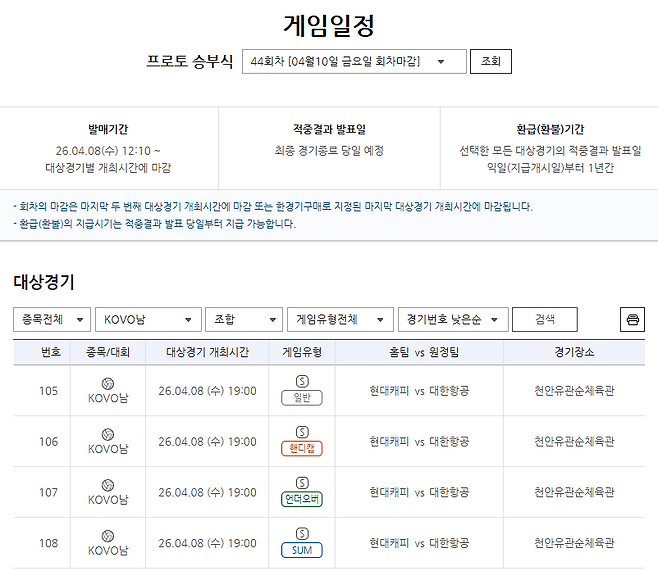Click 현대캐피 vs 대한항공 in row 107
This screenshot has width=658, height=571.
click(419, 493)
